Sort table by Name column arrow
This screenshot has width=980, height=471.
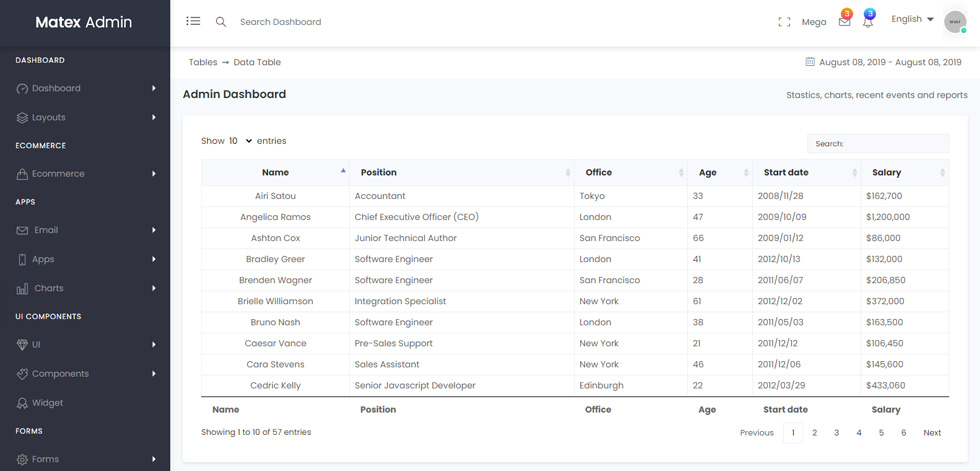pyautogui.click(x=342, y=170)
